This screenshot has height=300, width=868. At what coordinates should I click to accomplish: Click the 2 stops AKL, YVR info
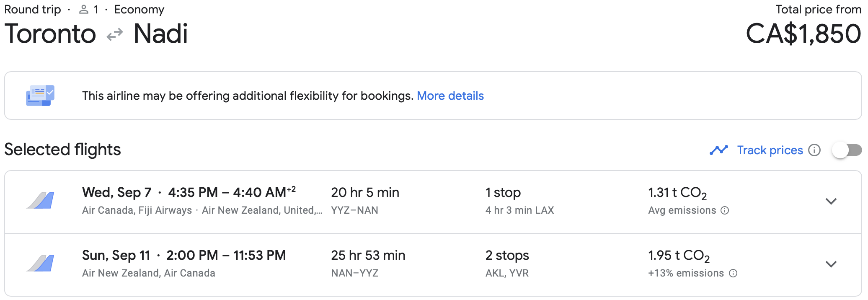tap(507, 264)
